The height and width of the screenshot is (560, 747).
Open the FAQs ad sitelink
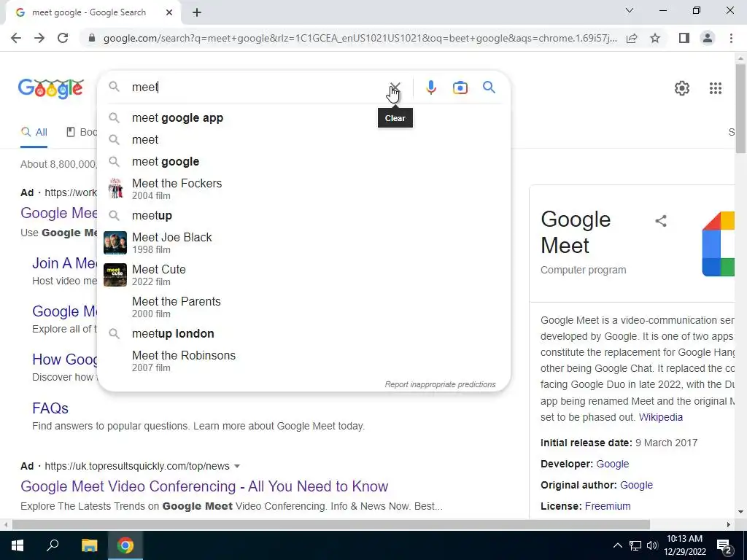pos(50,408)
